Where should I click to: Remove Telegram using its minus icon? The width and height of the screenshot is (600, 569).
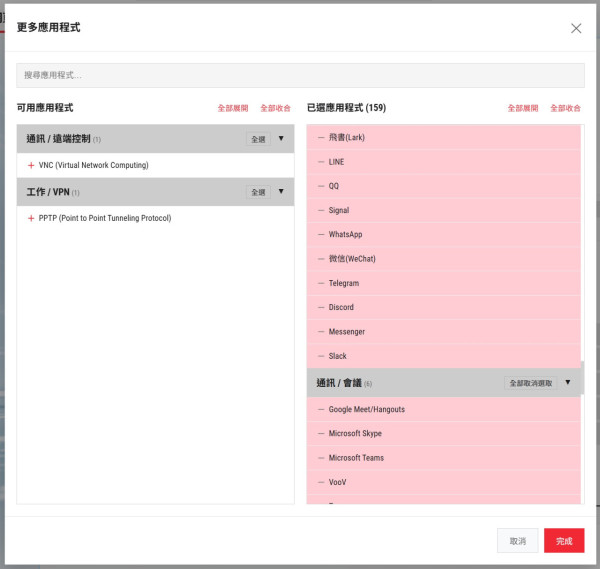pos(321,283)
